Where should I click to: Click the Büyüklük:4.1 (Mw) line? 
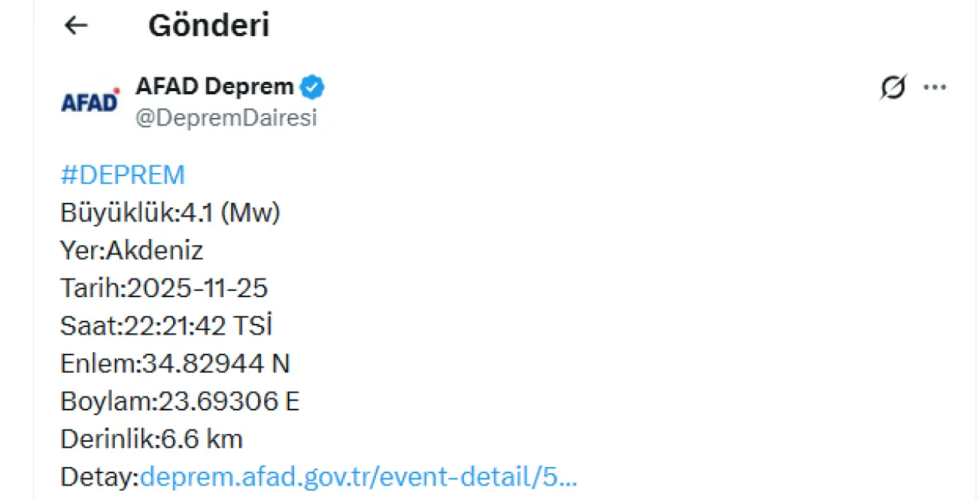170,213
